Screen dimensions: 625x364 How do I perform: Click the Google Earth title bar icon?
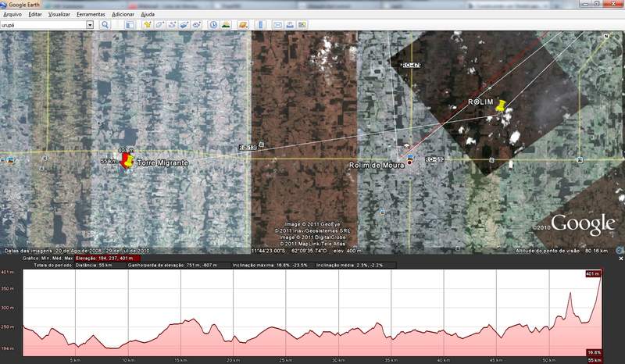click(4, 5)
